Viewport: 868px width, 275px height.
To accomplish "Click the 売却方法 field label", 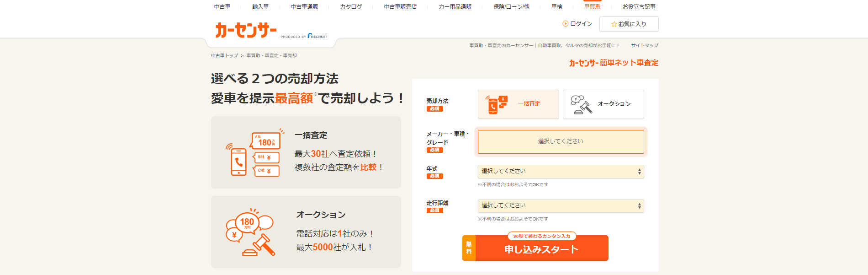I will coord(437,101).
